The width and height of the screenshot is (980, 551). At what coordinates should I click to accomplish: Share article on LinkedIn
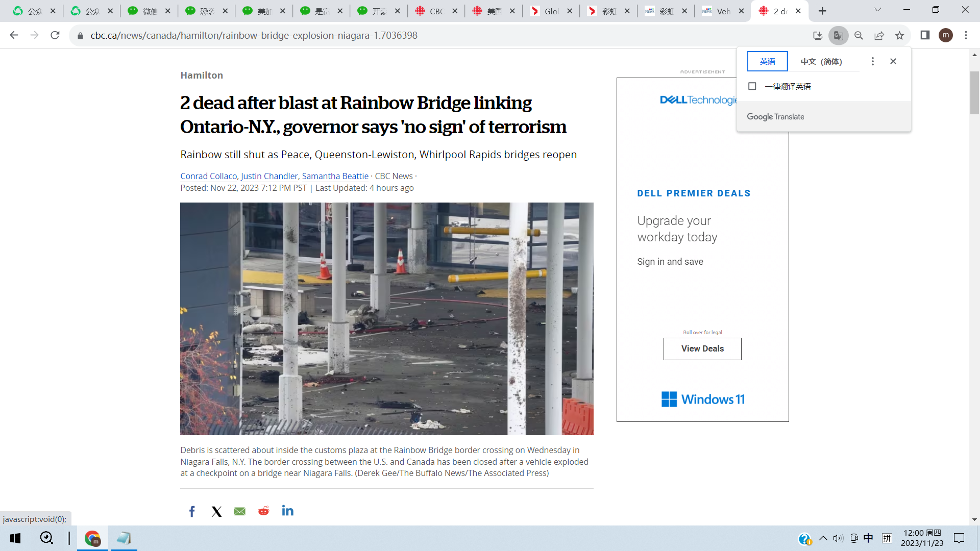[287, 511]
